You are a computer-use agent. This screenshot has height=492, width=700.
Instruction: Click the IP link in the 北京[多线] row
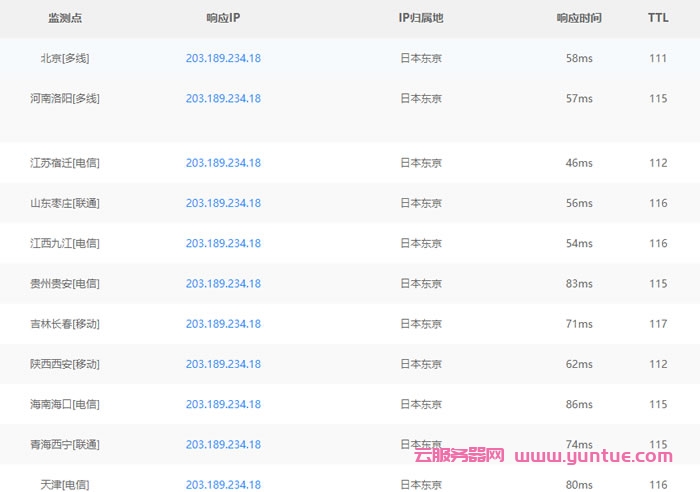coord(223,58)
